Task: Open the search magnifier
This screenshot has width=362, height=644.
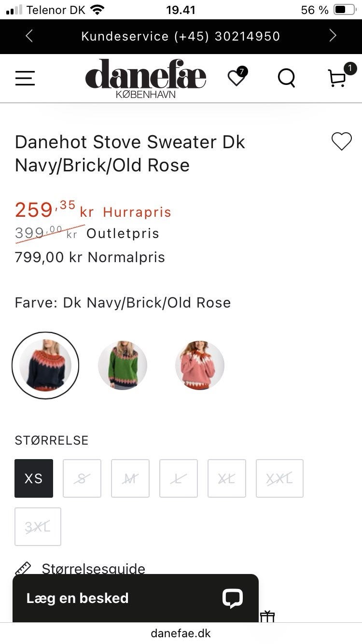Action: 287,78
